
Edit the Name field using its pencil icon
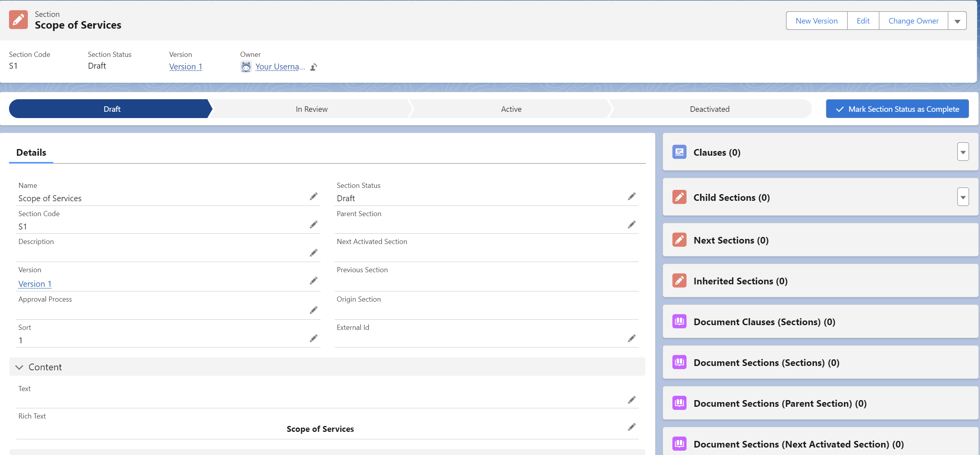(313, 196)
